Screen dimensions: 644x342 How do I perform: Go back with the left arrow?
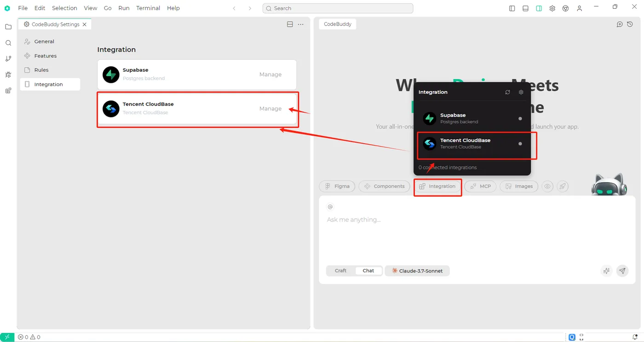pos(234,8)
